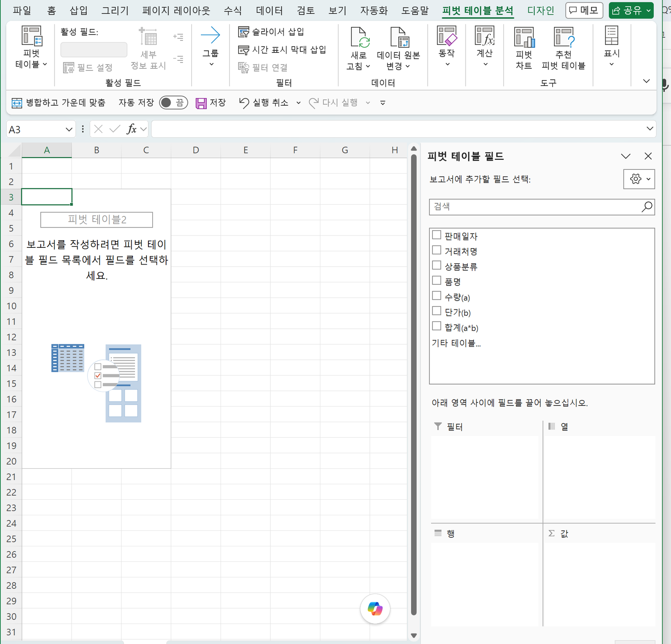Open the Copilot floating icon
Screen dimensions: 671x644
(375, 609)
